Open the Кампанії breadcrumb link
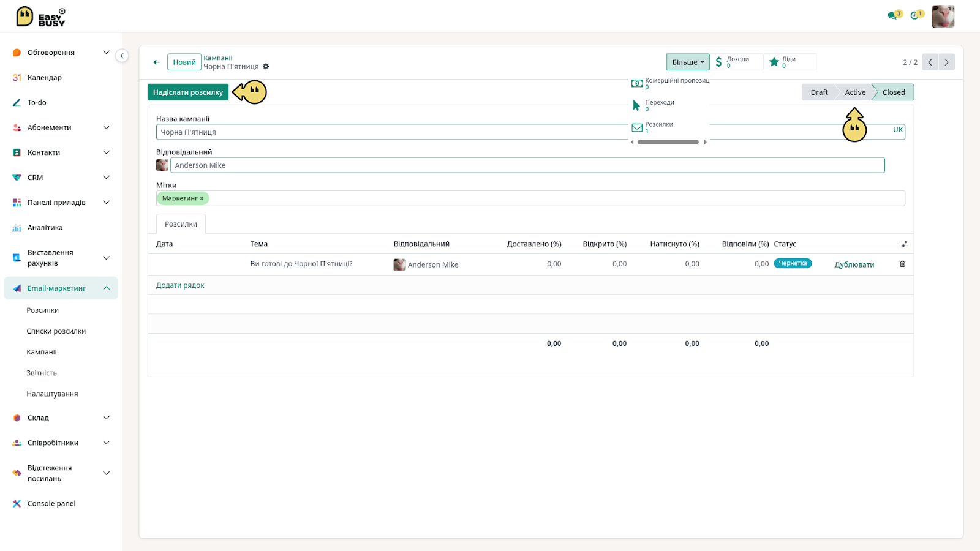Image resolution: width=980 pixels, height=551 pixels. pos(218,58)
